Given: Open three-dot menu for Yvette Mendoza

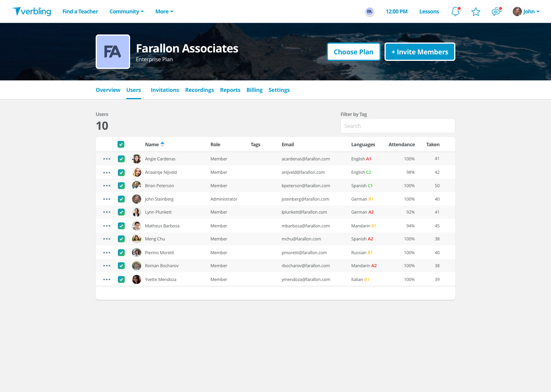Looking at the screenshot, I should [x=107, y=279].
